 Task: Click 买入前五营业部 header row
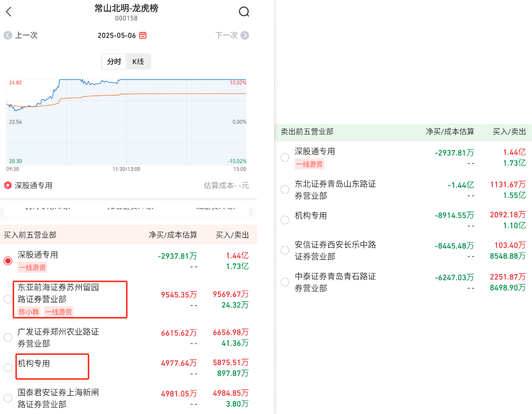[128, 235]
